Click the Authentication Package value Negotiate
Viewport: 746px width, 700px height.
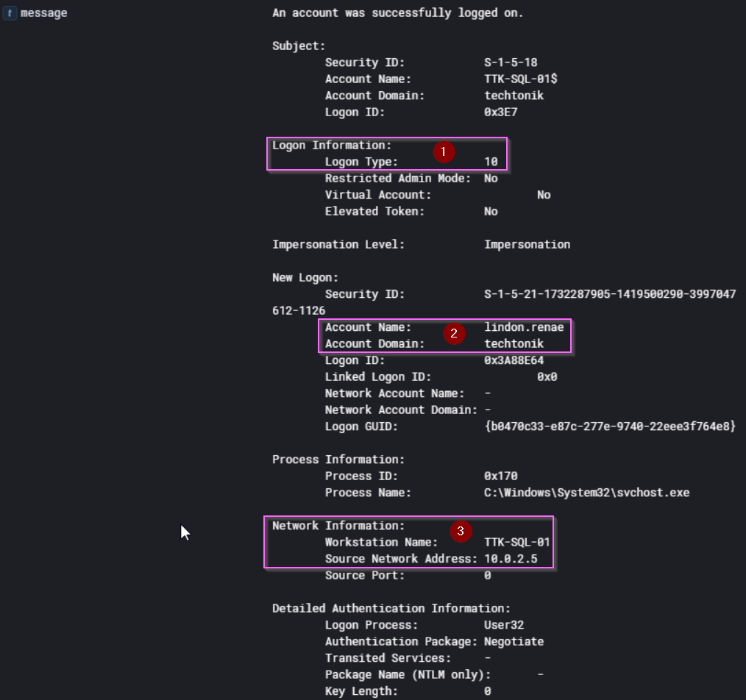click(514, 641)
